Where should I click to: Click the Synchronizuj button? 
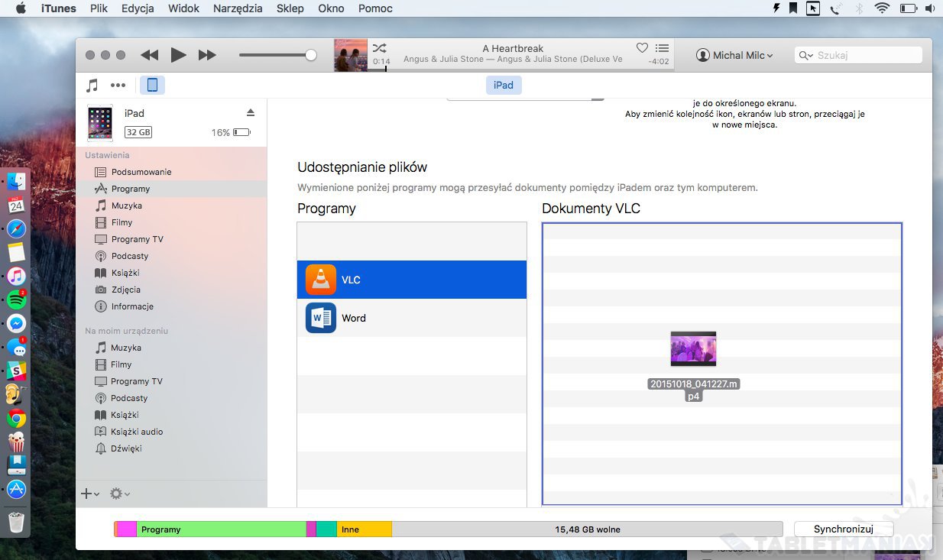coord(843,529)
